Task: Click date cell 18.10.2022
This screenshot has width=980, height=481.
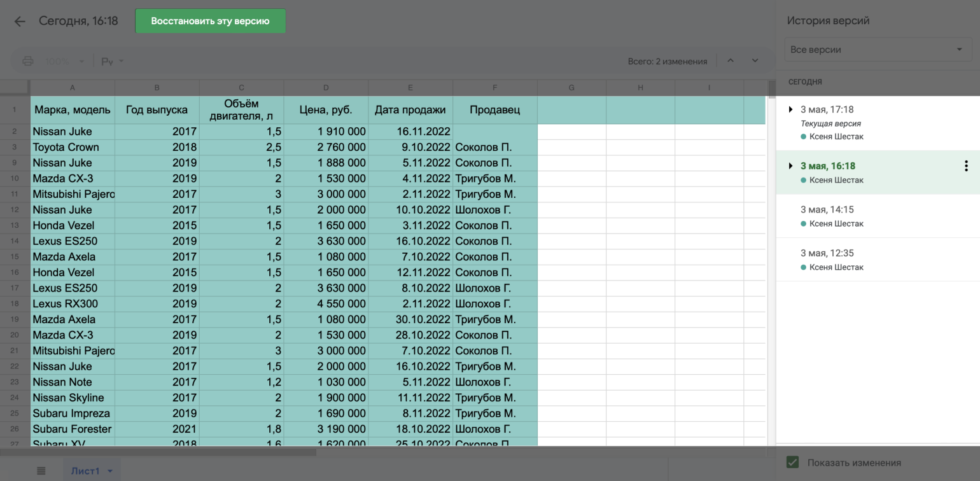Action: (410, 429)
